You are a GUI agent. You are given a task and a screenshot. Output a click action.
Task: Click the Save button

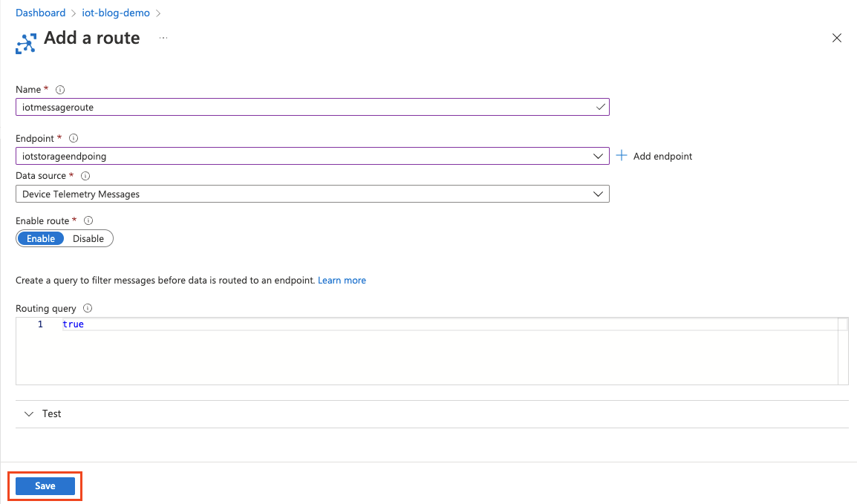click(45, 486)
